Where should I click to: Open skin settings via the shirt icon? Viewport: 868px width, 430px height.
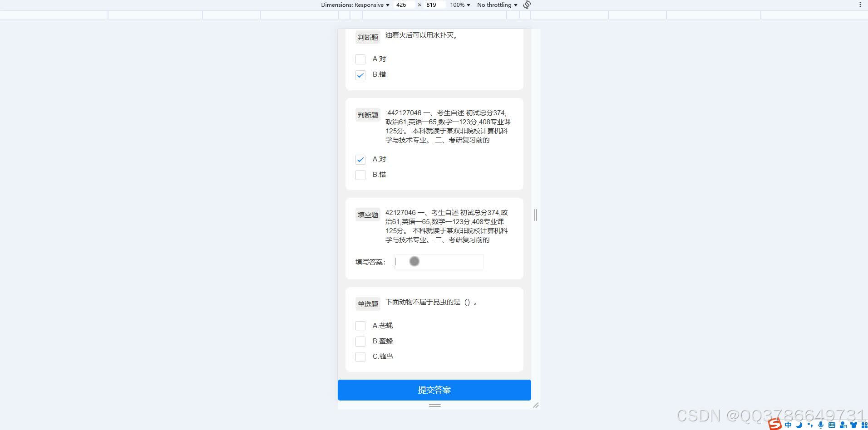853,425
